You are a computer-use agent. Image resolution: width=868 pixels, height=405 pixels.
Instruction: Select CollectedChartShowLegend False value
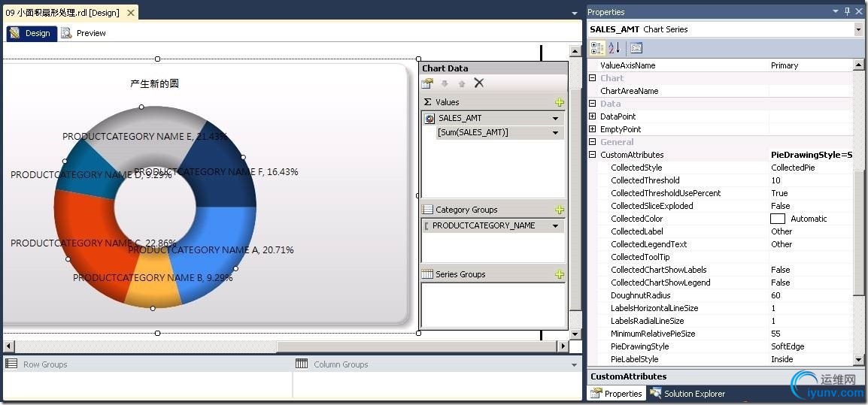tap(781, 283)
